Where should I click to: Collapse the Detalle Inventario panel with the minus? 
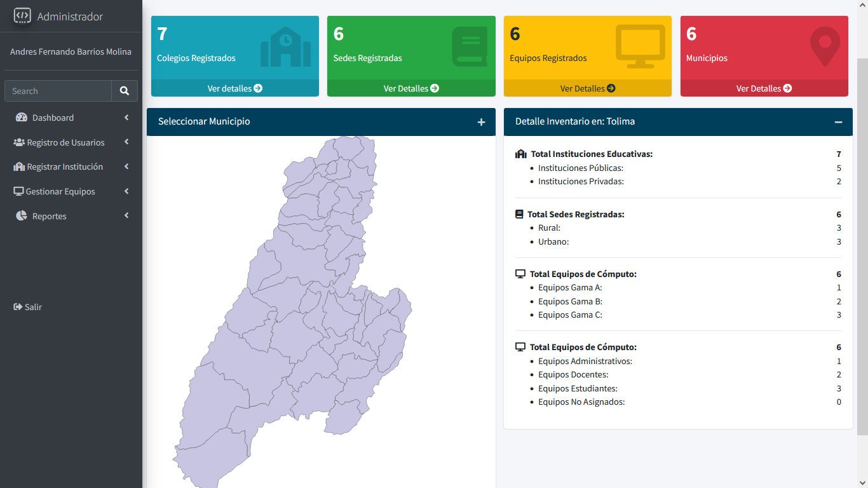(839, 121)
